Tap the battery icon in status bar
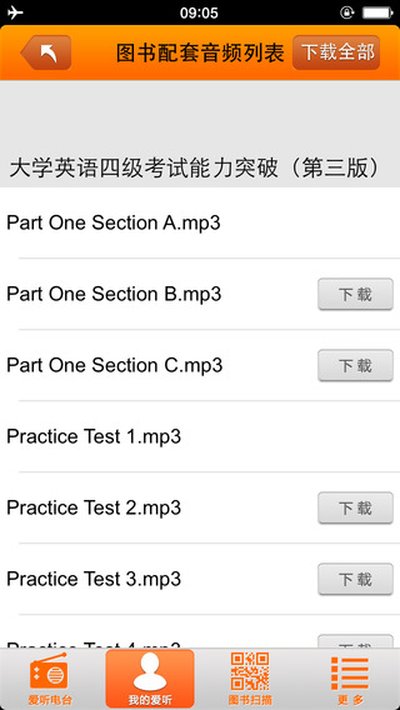Viewport: 400px width, 710px height. (x=376, y=13)
